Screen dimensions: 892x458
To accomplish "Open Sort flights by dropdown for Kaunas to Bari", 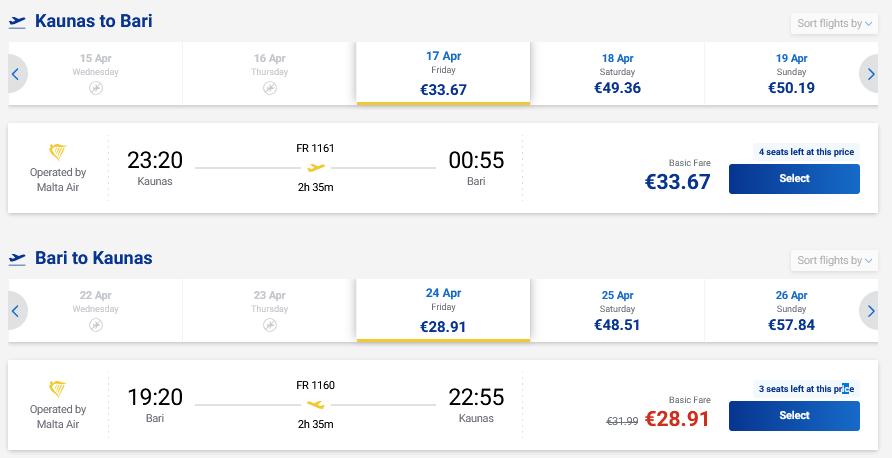I will [835, 23].
